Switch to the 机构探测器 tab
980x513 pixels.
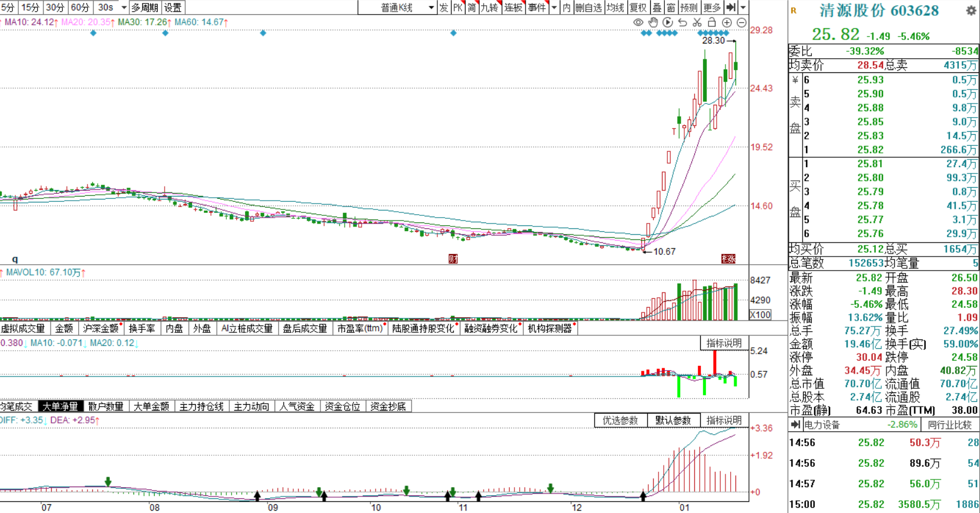point(550,328)
